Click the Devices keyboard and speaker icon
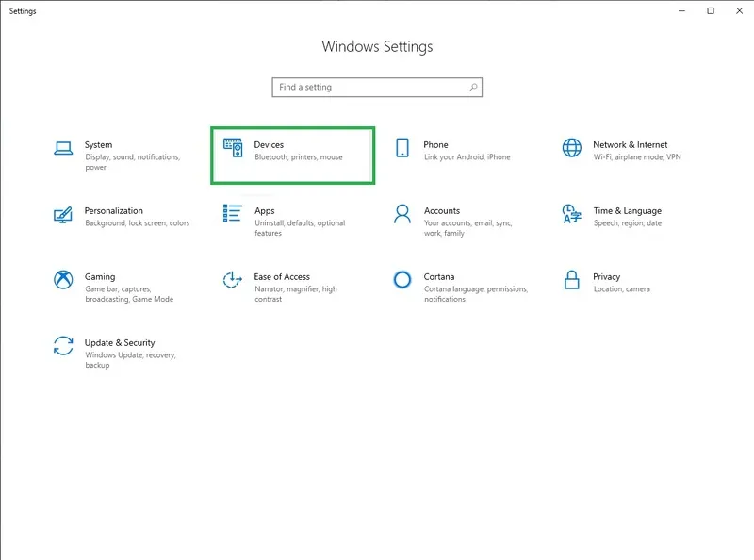The width and height of the screenshot is (754, 560). coord(233,148)
